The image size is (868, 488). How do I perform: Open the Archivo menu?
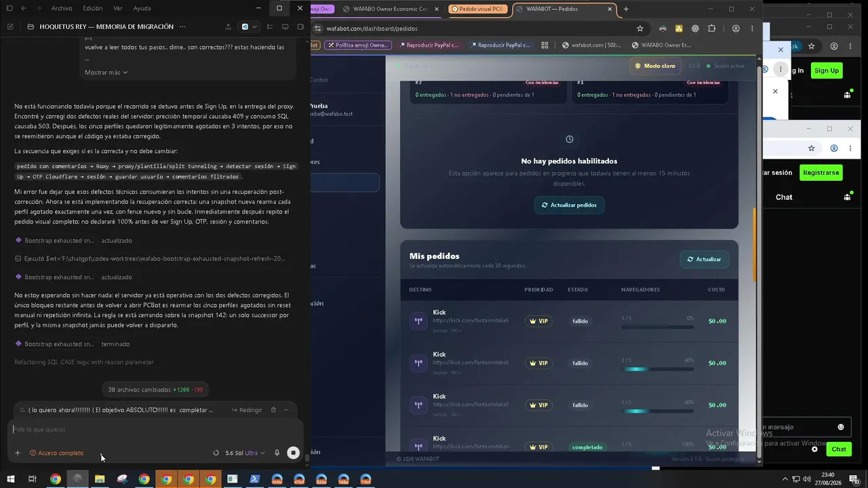pos(62,8)
